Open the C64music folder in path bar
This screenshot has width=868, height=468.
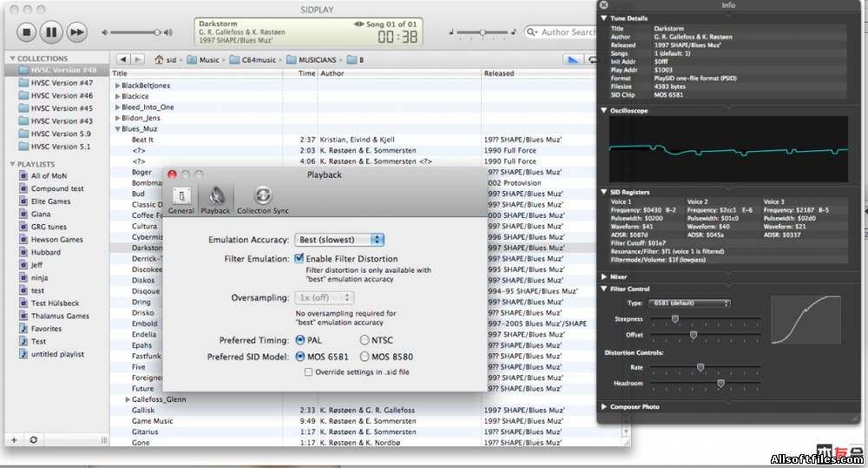point(253,60)
